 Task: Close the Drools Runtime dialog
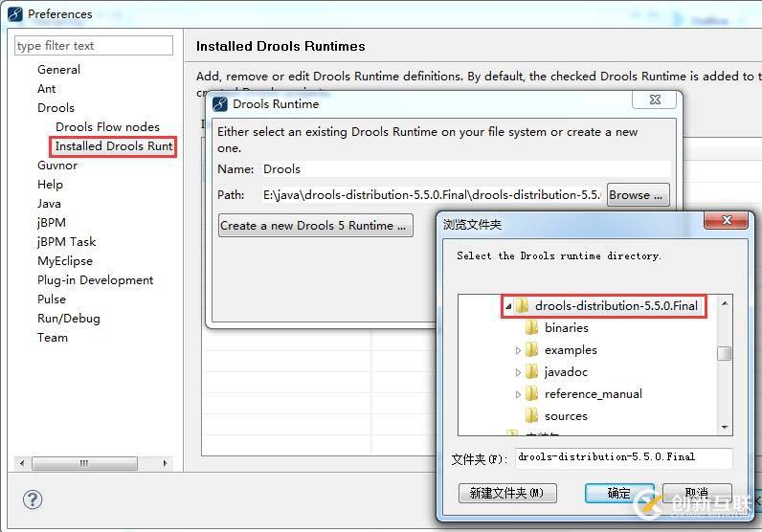(x=655, y=100)
